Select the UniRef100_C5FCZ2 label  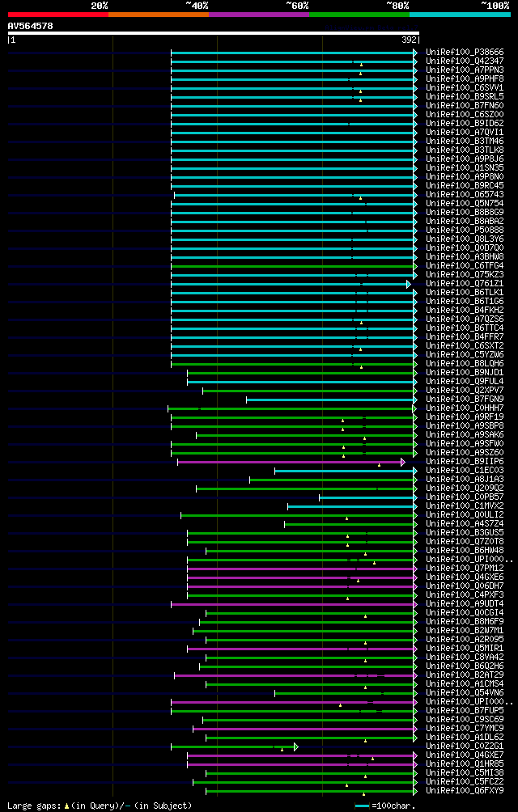465,781
